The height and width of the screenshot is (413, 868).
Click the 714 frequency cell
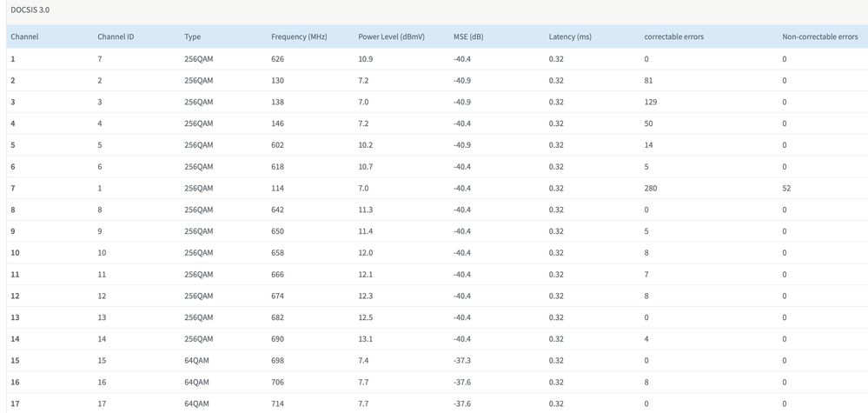[x=278, y=403]
